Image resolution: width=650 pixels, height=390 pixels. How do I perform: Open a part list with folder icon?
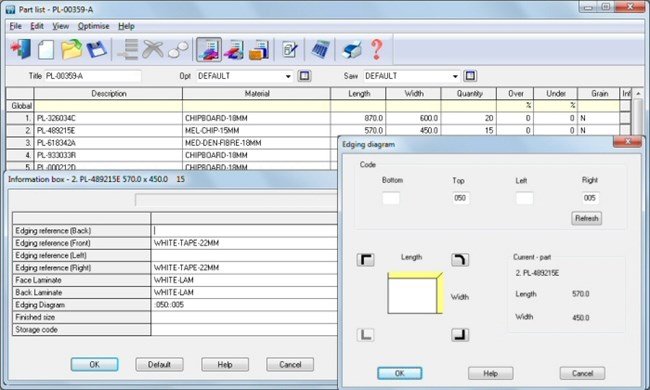coord(71,49)
